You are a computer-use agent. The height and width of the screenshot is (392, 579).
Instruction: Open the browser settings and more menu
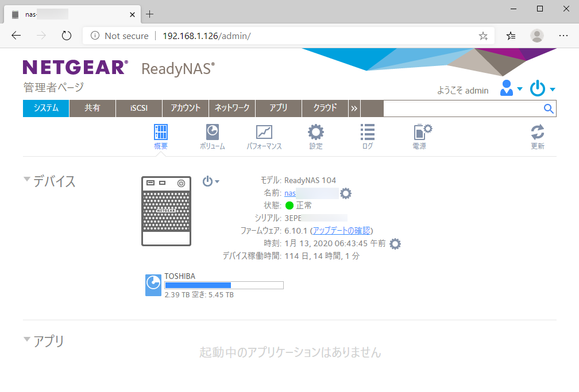coord(563,36)
